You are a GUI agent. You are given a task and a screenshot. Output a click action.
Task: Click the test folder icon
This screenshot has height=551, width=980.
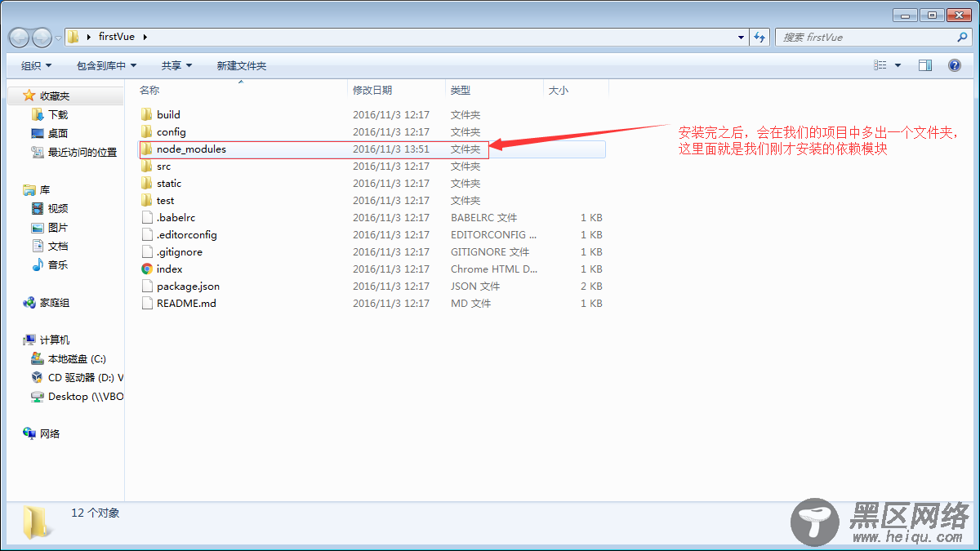point(147,200)
